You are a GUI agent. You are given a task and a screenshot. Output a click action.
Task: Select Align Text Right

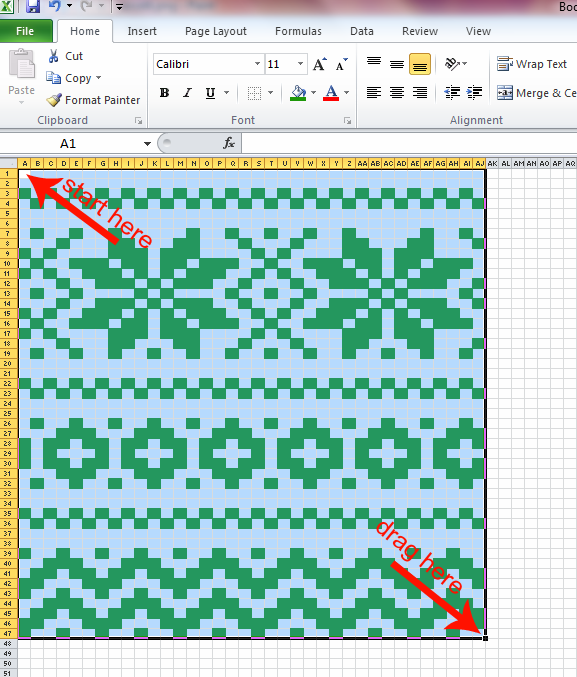pyautogui.click(x=420, y=92)
